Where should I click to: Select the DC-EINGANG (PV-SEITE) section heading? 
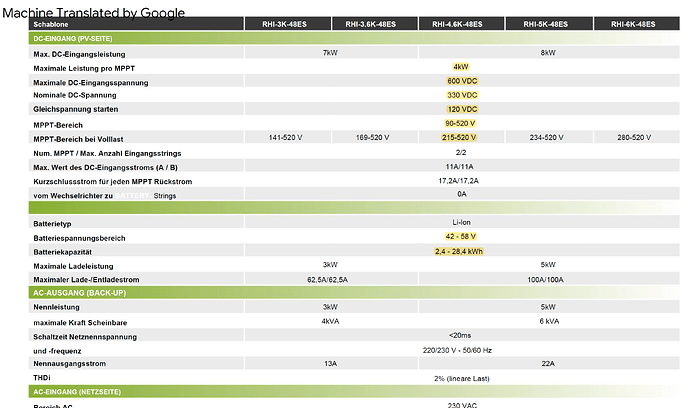pos(73,38)
